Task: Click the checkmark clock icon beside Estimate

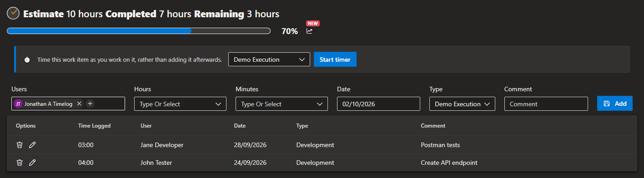Action: 13,13
